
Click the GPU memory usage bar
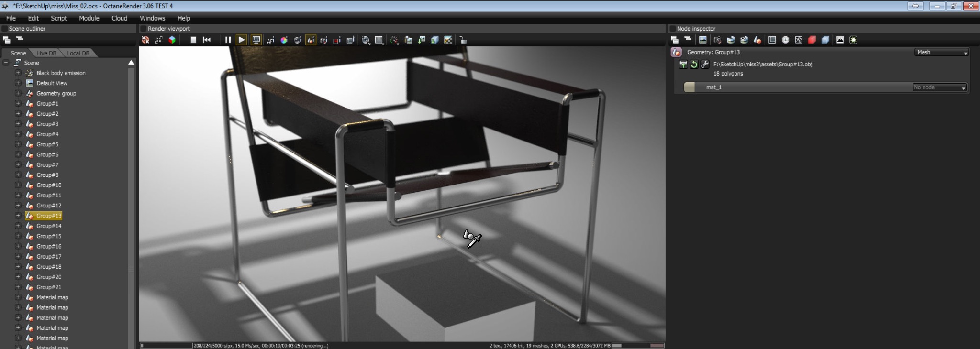click(638, 345)
